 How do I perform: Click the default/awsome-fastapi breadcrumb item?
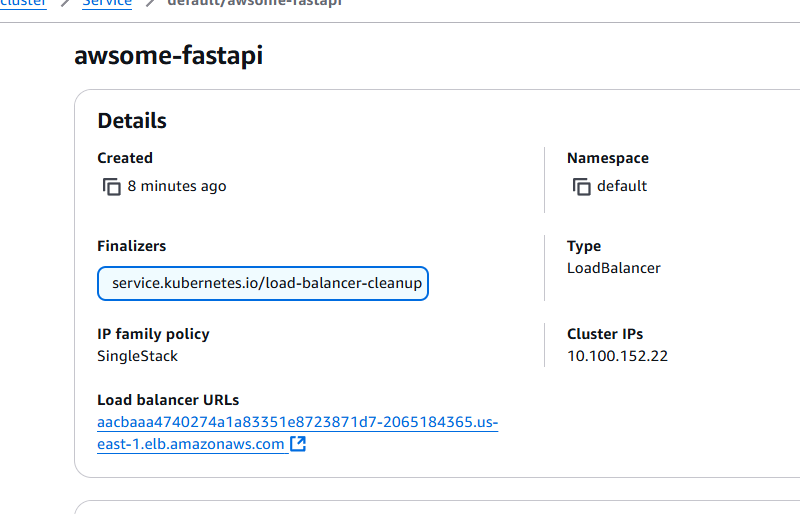tap(255, 3)
